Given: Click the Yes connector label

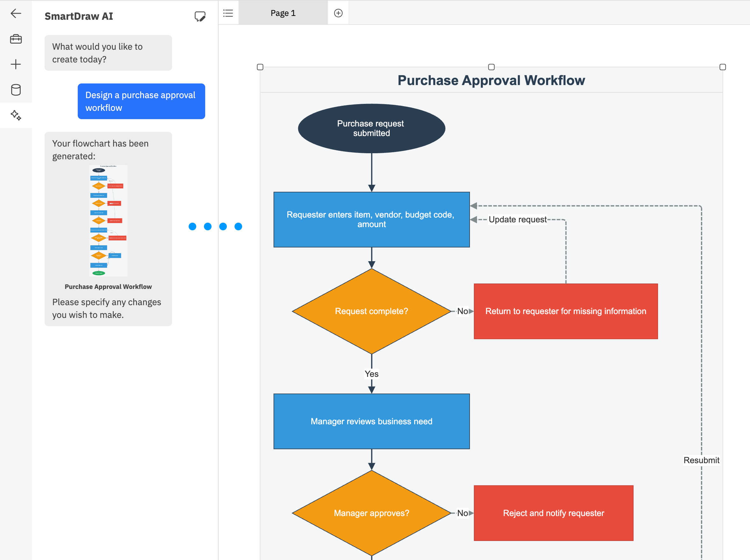Looking at the screenshot, I should [371, 374].
